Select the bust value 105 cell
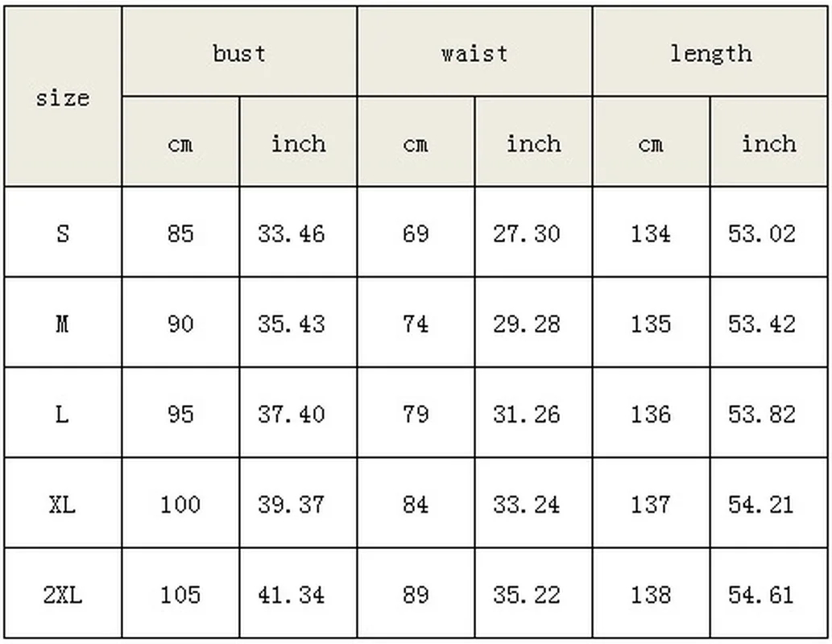The image size is (832, 644). click(x=180, y=595)
